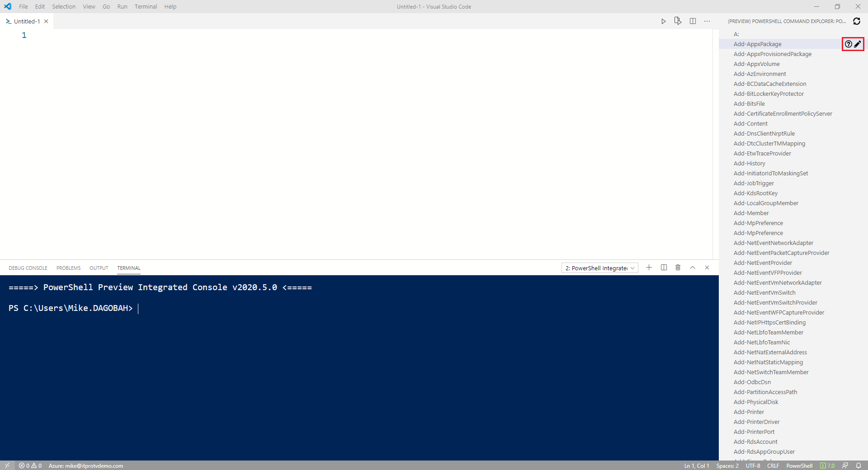Switch to the Debug Console tab
The width and height of the screenshot is (868, 470).
(x=28, y=268)
